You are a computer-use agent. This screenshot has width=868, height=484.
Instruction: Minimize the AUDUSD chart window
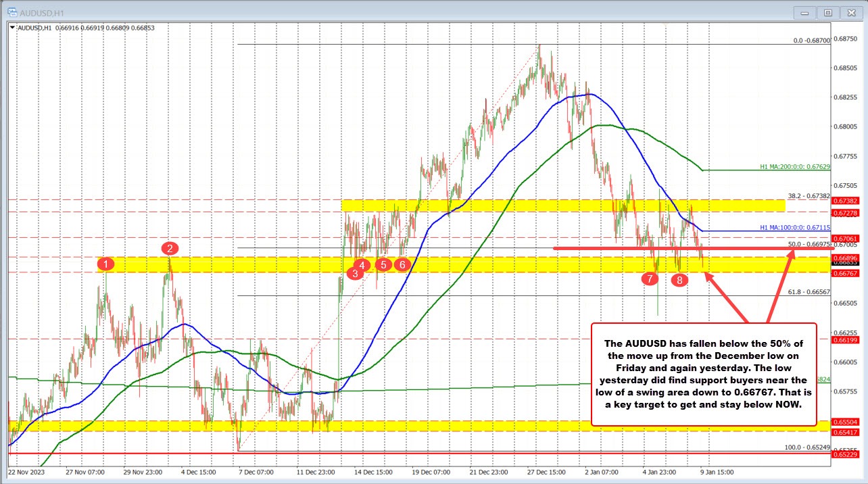pyautogui.click(x=804, y=11)
